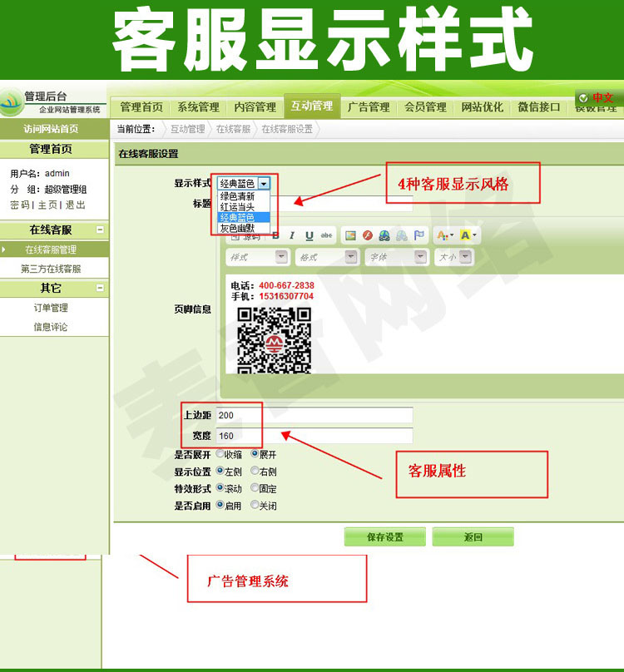Open the 格式 format dropdown
The height and width of the screenshot is (672, 624).
[327, 257]
